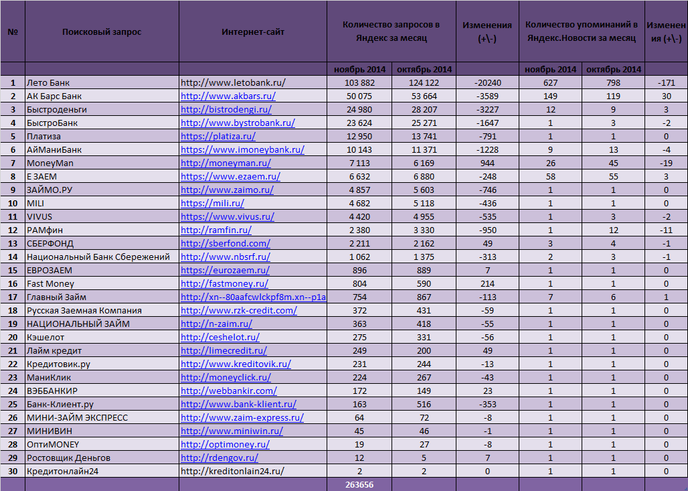This screenshot has height=491, width=688.
Task: Open the moneyclick.ru link
Action: coord(226,377)
